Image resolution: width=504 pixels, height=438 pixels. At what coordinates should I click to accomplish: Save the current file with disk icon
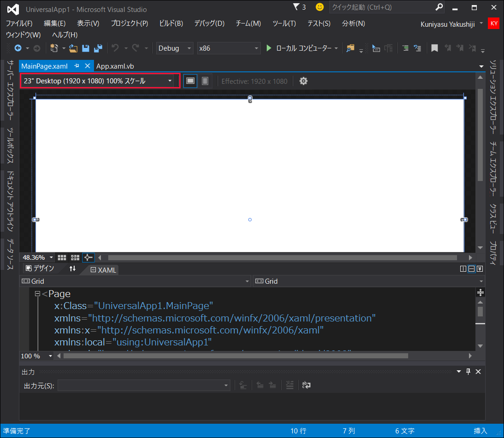click(86, 48)
